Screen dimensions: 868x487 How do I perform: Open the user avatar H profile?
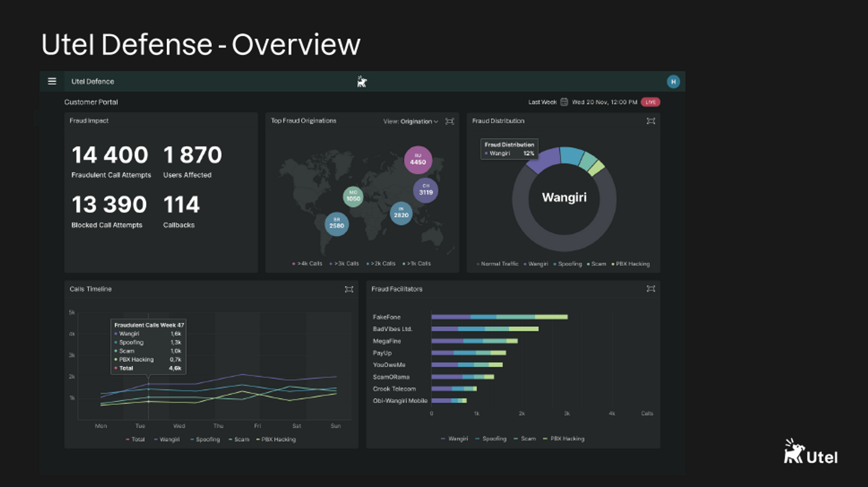point(673,82)
